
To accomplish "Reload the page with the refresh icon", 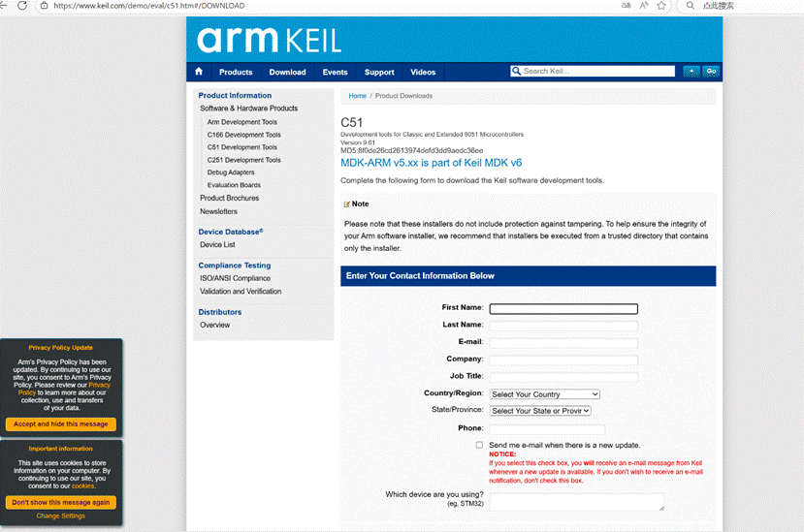I will coord(22,6).
